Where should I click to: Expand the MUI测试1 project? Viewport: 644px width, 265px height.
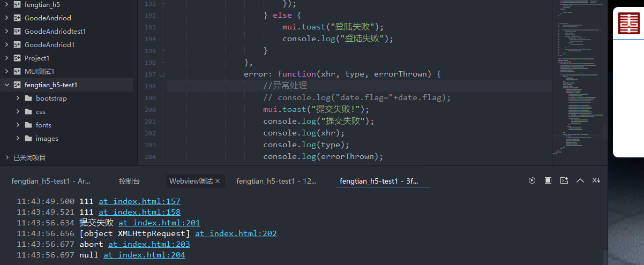pyautogui.click(x=6, y=71)
